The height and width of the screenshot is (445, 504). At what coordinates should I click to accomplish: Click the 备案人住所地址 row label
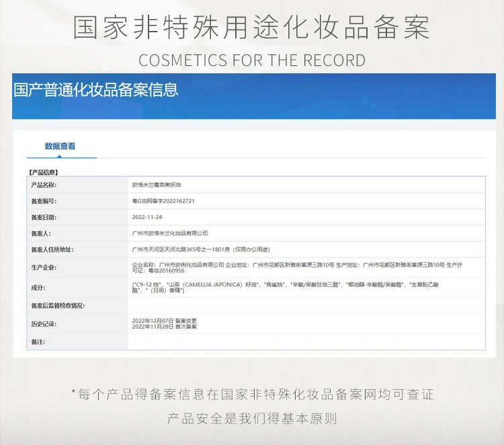coord(52,249)
